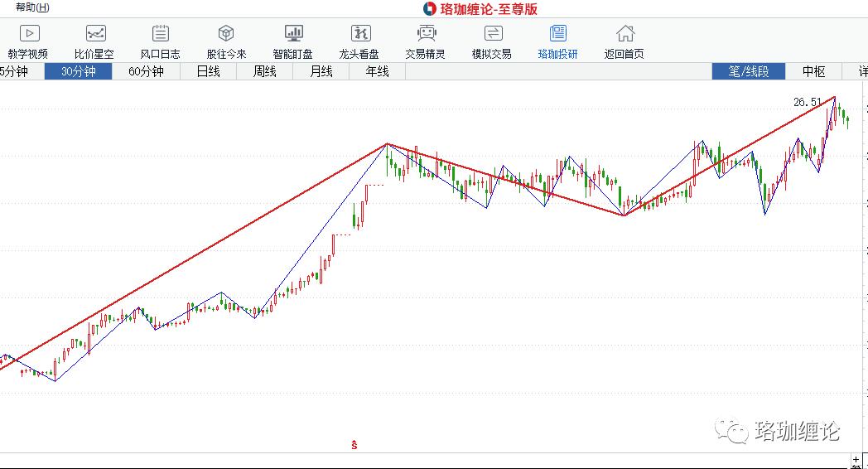Select the 股往今来 cube icon
Screen dimensions: 868x469
[226, 34]
